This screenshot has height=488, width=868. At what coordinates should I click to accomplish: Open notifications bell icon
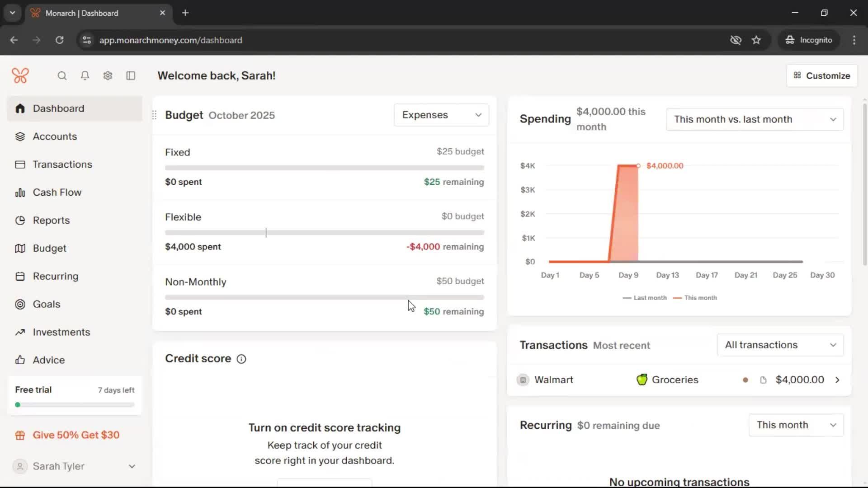point(85,75)
